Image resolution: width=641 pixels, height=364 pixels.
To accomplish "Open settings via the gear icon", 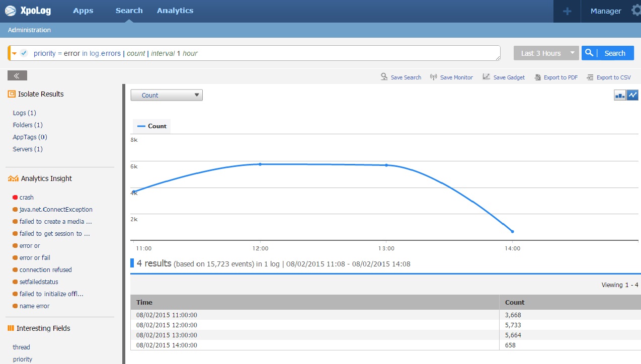I will [635, 11].
